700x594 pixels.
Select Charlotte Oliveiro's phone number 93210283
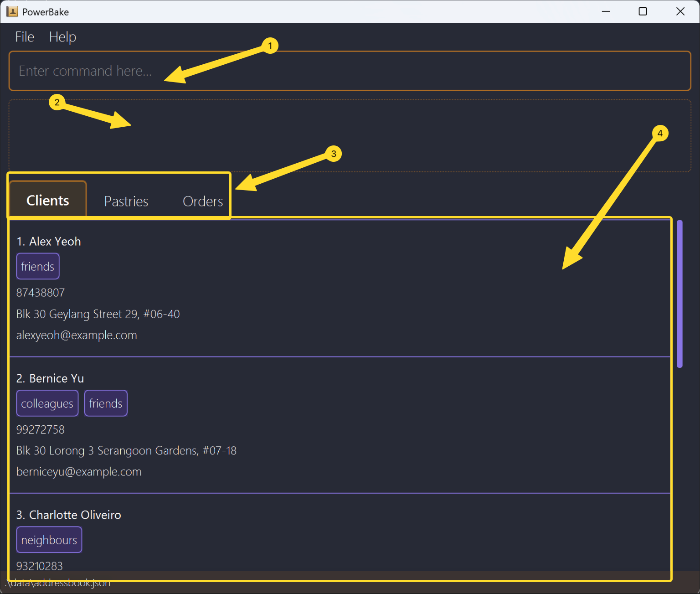(x=39, y=566)
